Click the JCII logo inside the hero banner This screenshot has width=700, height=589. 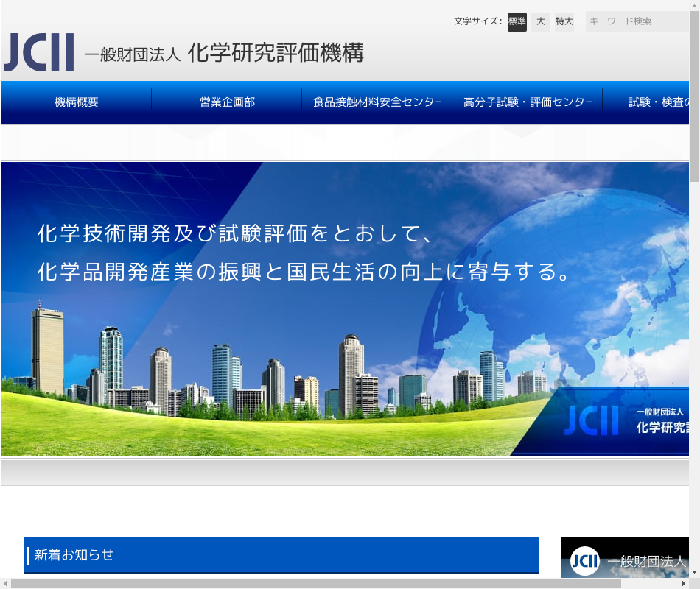click(592, 420)
